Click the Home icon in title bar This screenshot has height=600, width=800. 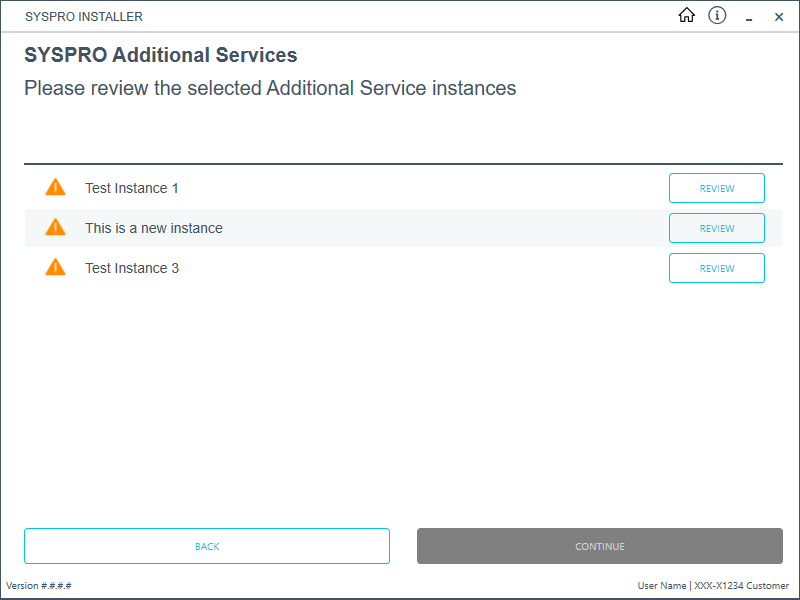click(686, 16)
